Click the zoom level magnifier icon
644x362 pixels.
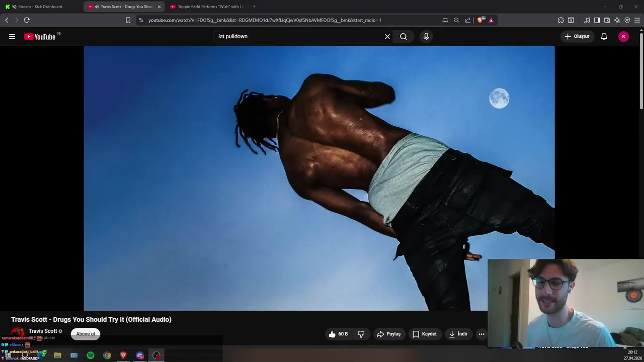pyautogui.click(x=456, y=20)
